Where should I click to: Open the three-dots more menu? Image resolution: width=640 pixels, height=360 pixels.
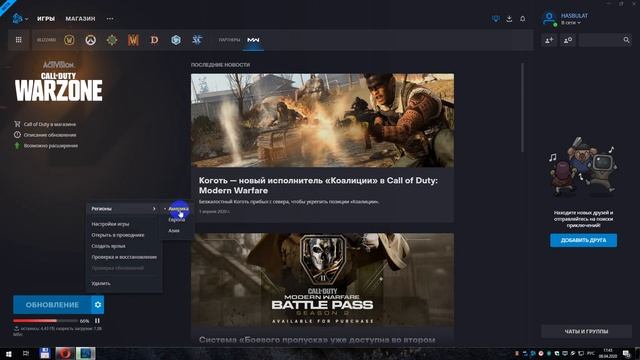click(x=110, y=19)
